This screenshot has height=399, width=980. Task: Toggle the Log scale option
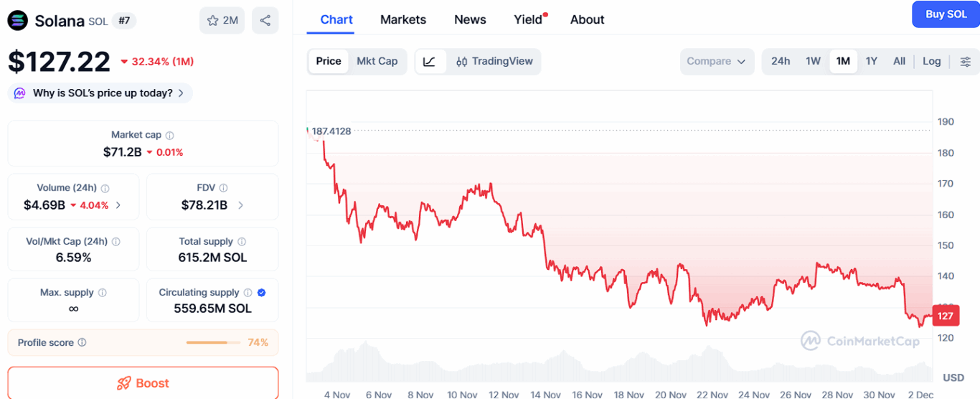931,61
